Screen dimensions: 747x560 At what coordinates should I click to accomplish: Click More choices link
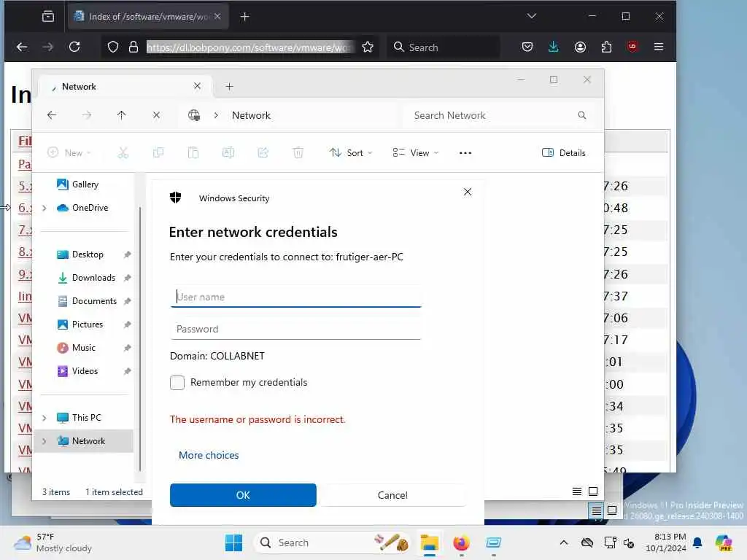click(209, 455)
